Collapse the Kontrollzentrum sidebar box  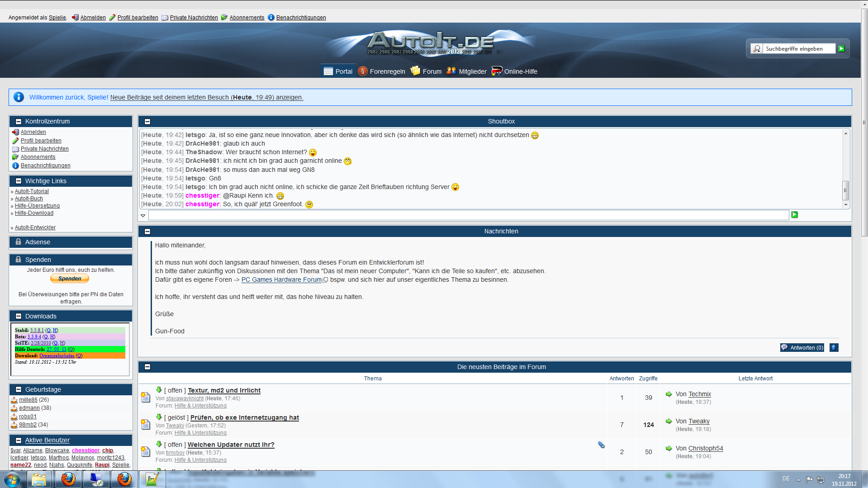coord(19,122)
